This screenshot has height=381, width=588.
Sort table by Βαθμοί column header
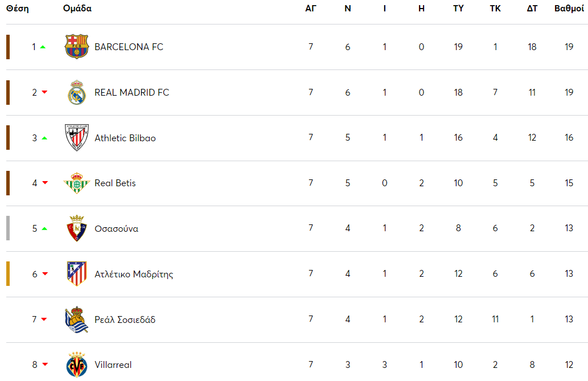point(569,9)
